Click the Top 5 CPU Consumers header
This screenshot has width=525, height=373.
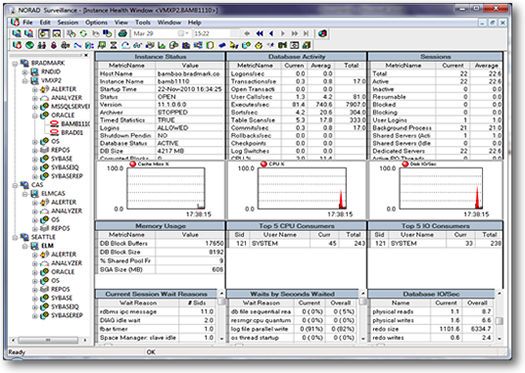tap(297, 226)
